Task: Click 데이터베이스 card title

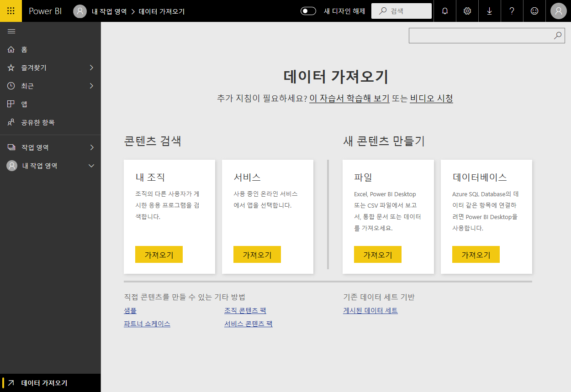Action: pyautogui.click(x=480, y=177)
